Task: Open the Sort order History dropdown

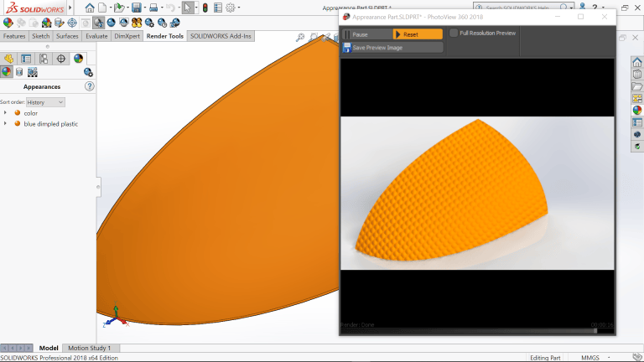Action: [45, 102]
